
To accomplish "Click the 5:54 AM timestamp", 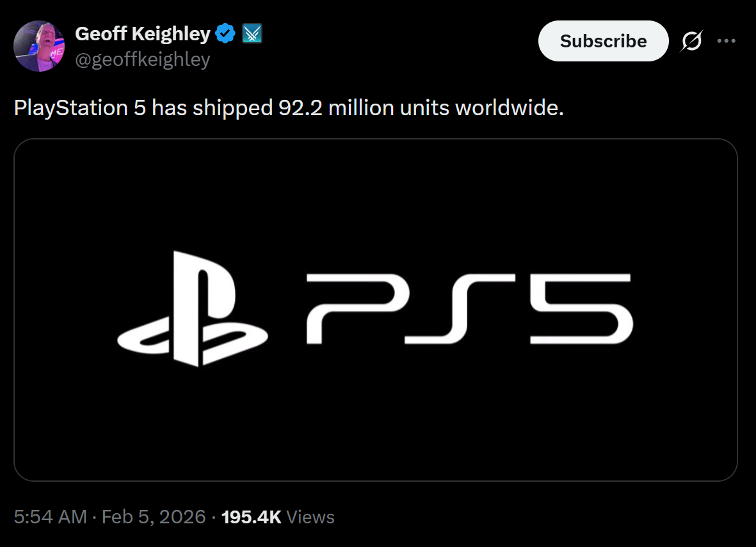I will [x=50, y=517].
